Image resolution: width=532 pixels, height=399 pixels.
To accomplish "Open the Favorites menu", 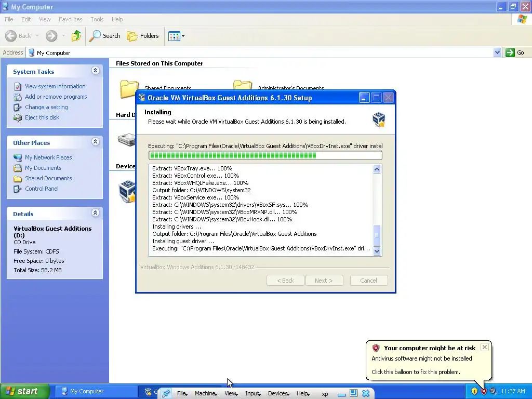I will (x=70, y=19).
